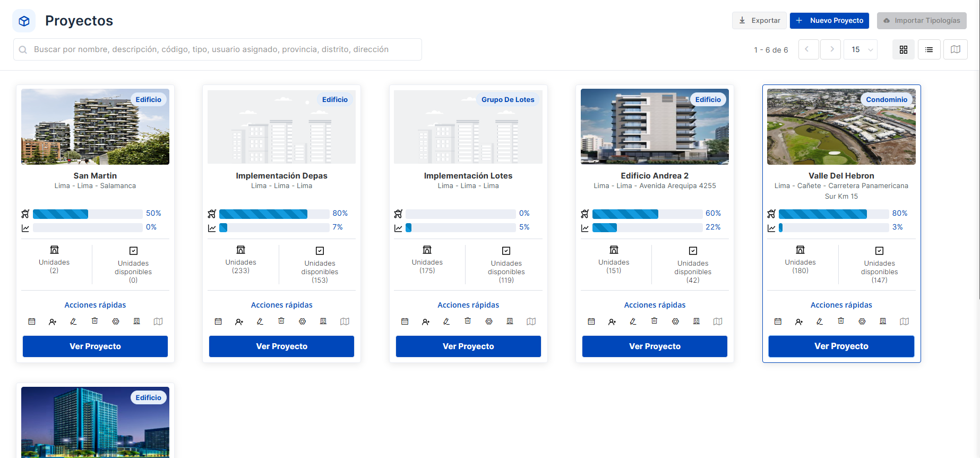Image resolution: width=980 pixels, height=458 pixels.
Task: Delete Edificio Andrea 2 via trash icon
Action: click(x=654, y=321)
